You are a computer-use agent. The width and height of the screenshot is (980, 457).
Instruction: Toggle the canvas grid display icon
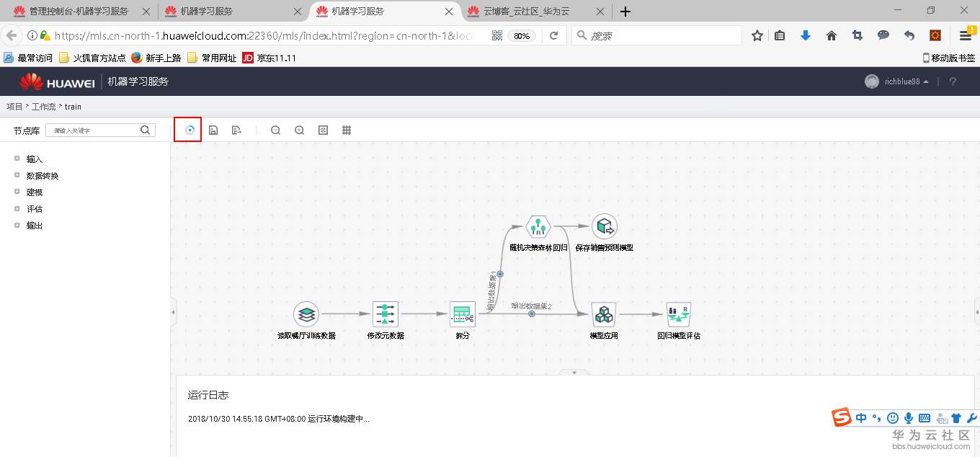click(347, 130)
